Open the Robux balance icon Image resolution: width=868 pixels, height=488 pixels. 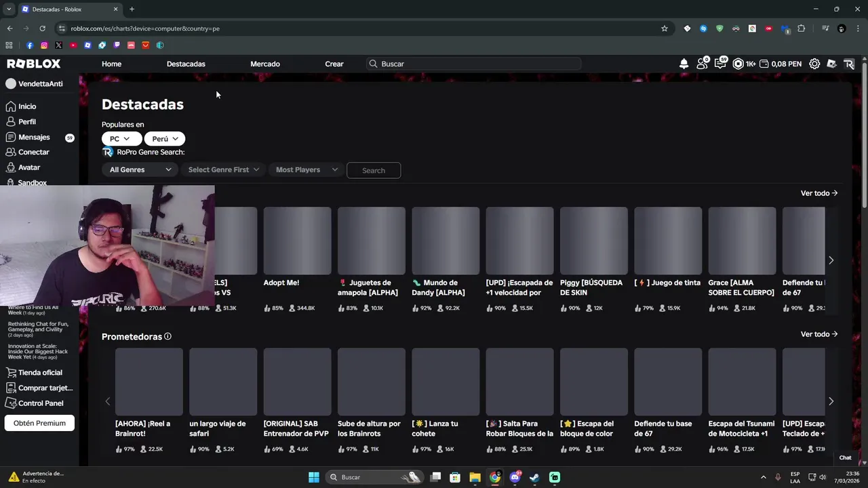pos(738,64)
